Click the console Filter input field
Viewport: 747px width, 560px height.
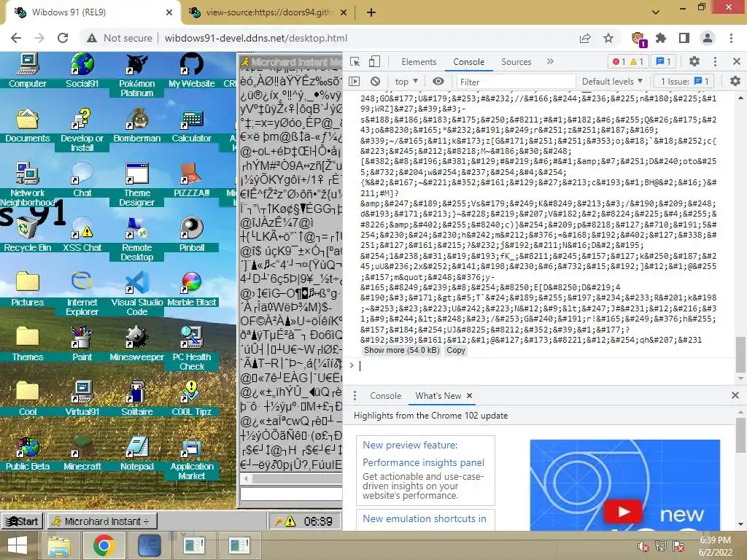coord(516,82)
